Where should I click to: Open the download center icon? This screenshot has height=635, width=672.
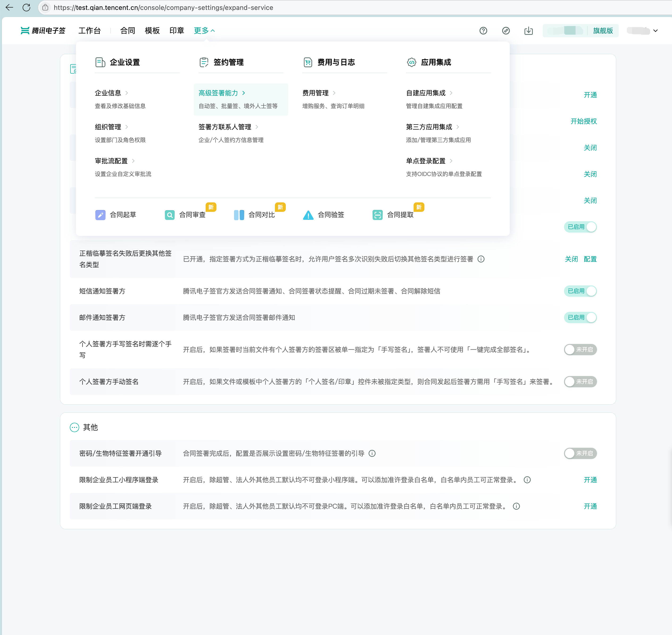[x=529, y=31]
